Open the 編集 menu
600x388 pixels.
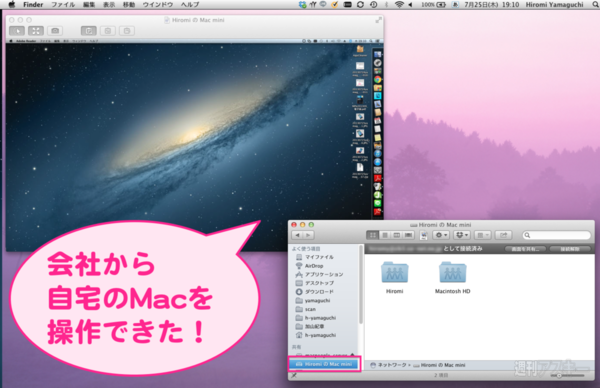coord(89,5)
